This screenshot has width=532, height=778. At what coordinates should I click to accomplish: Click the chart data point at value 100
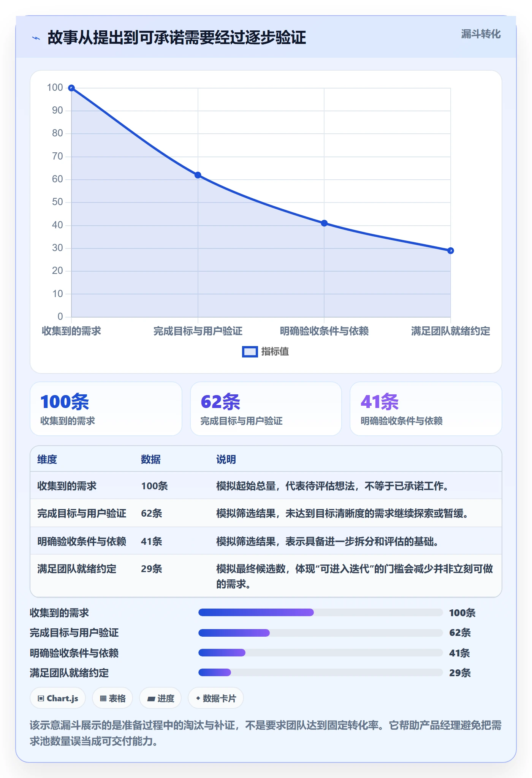coord(71,88)
